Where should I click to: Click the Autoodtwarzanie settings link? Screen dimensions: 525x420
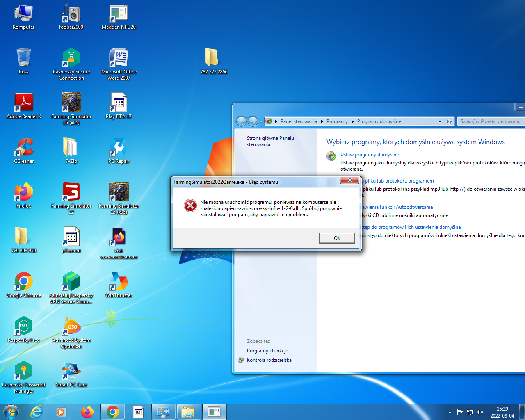pyautogui.click(x=397, y=207)
